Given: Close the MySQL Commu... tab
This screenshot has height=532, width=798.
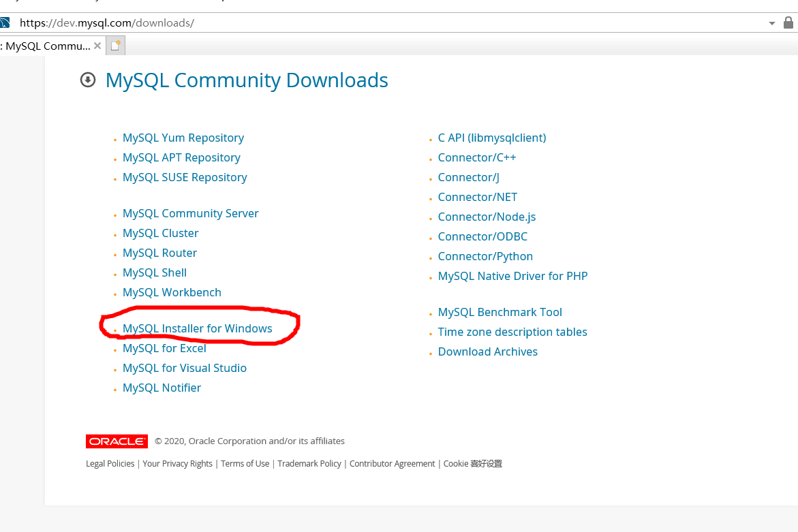Looking at the screenshot, I should click(97, 46).
